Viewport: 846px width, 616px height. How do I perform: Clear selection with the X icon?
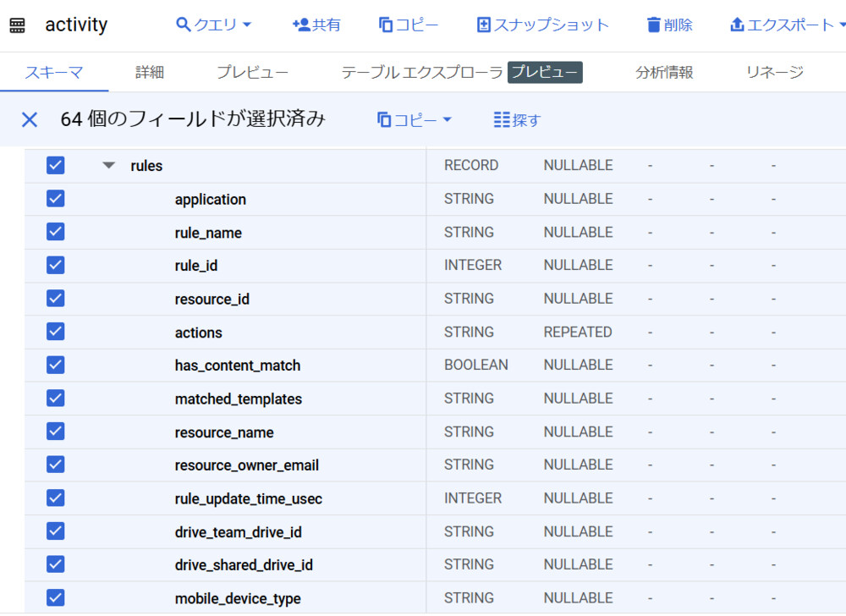pos(30,119)
